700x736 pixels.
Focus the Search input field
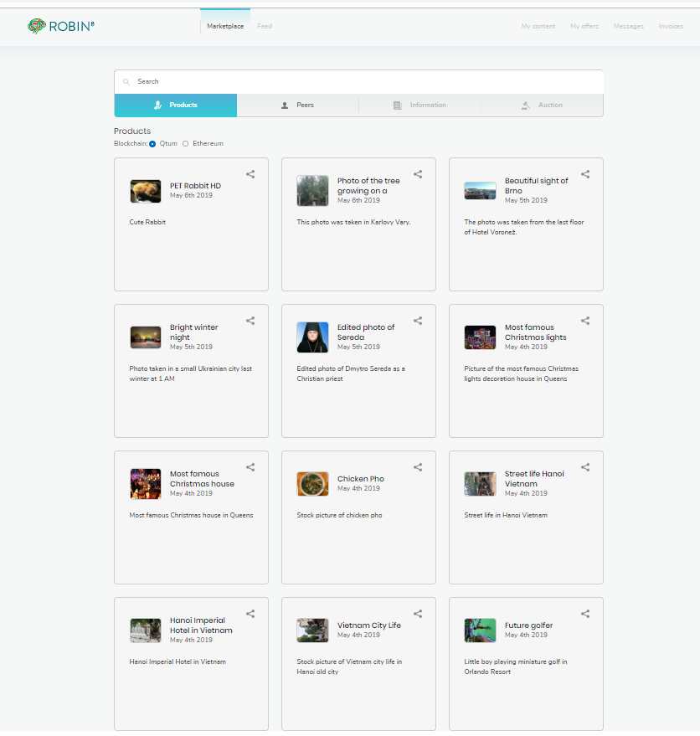click(x=359, y=82)
